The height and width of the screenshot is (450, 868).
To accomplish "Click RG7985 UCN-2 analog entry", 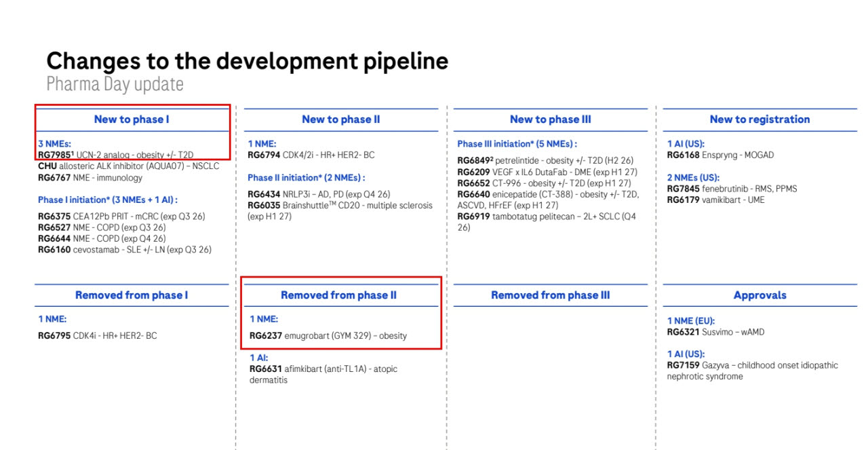I will point(115,155).
